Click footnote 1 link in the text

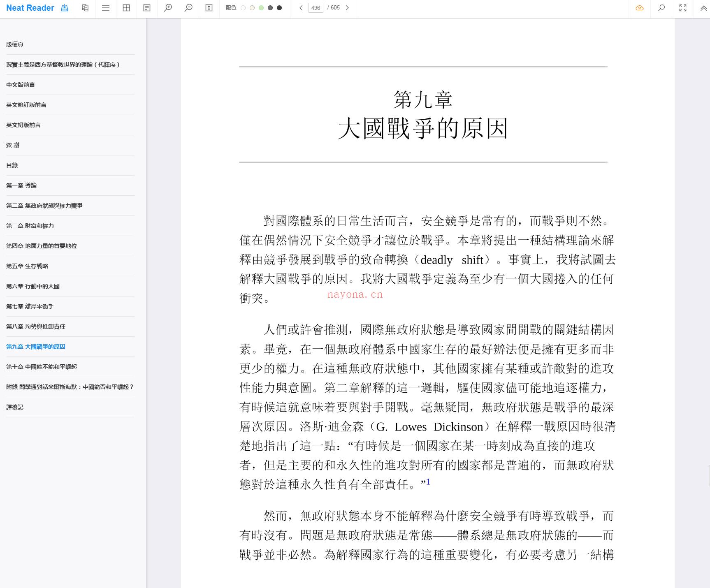(428, 482)
